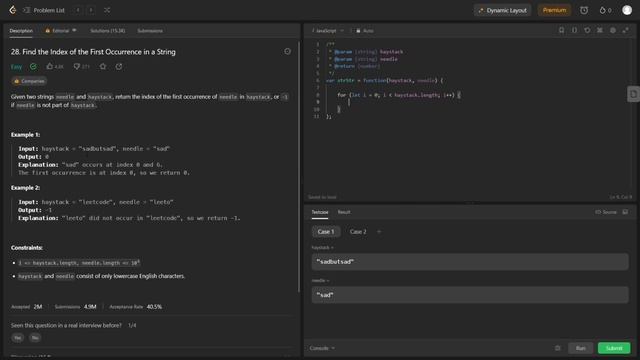The width and height of the screenshot is (640, 360).
Task: Go to the next problem arrow
Action: (91, 10)
